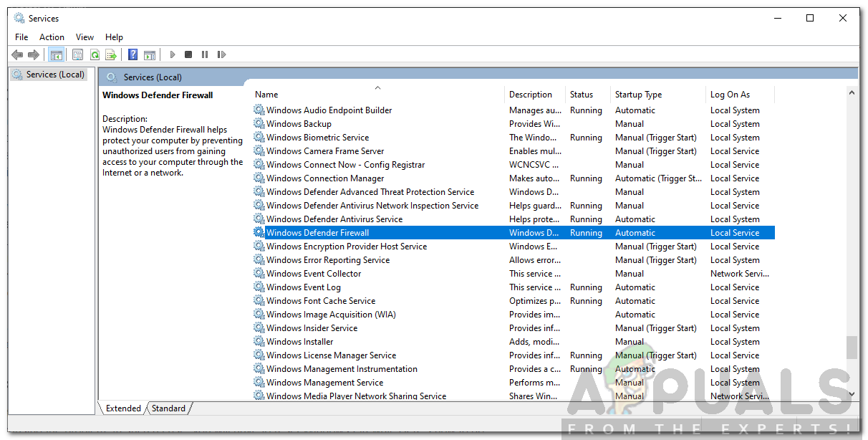868x440 pixels.
Task: Select Windows License Manager Service
Action: (331, 355)
